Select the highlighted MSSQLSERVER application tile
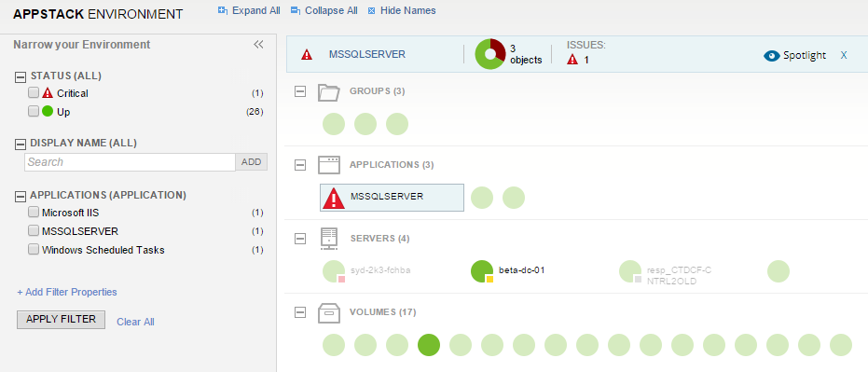This screenshot has width=868, height=372. click(x=392, y=198)
